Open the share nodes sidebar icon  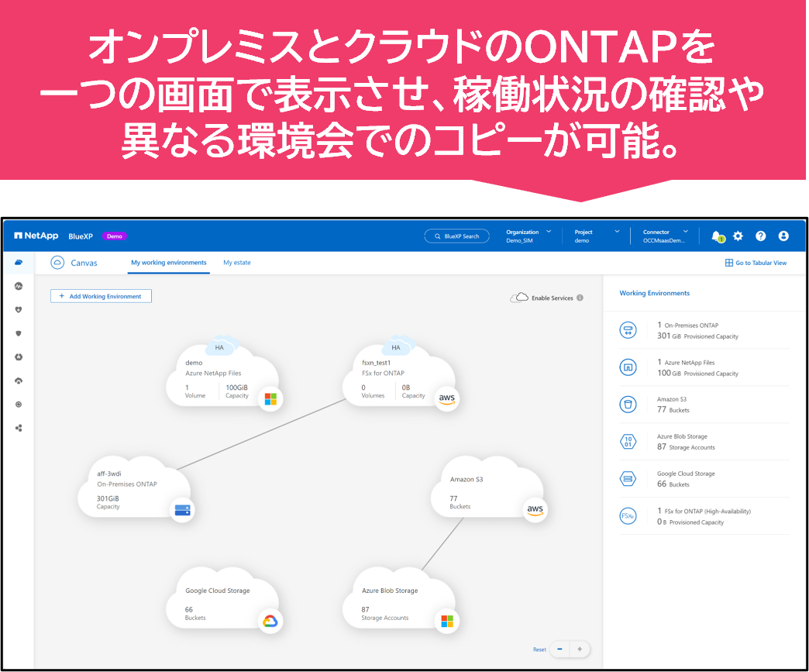click(x=19, y=429)
